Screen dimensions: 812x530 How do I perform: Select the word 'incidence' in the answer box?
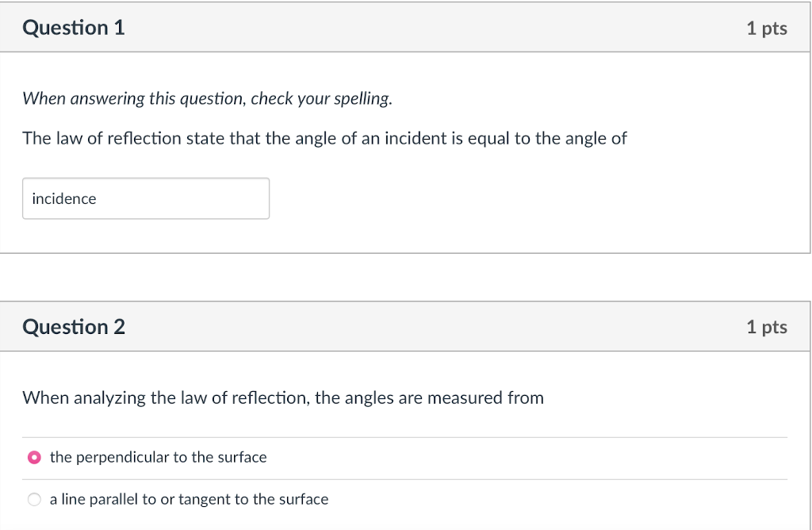(63, 198)
